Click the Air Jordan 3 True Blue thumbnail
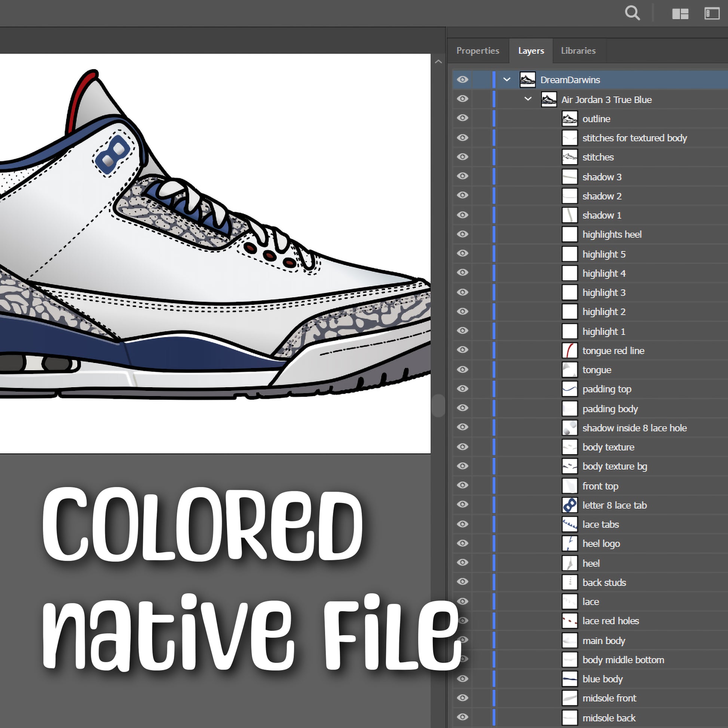The width and height of the screenshot is (728, 728). [x=548, y=100]
